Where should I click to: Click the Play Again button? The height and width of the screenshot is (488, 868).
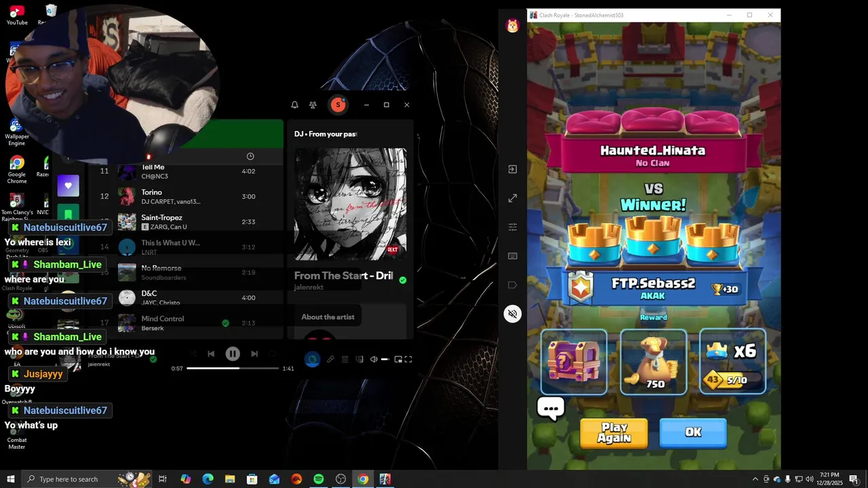[614, 432]
